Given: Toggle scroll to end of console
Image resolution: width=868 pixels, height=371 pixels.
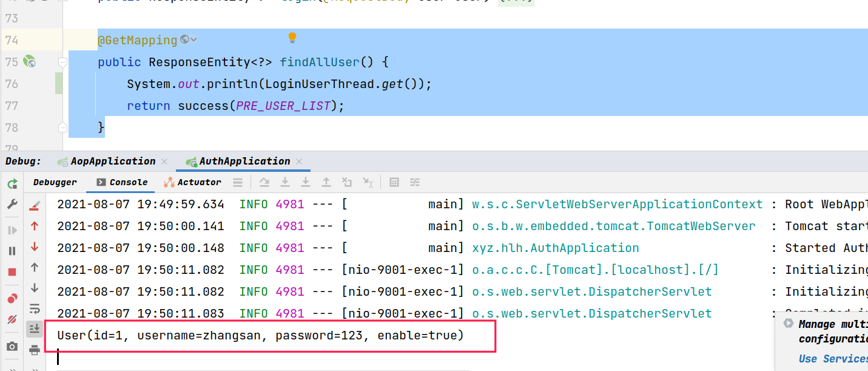Looking at the screenshot, I should [x=35, y=328].
